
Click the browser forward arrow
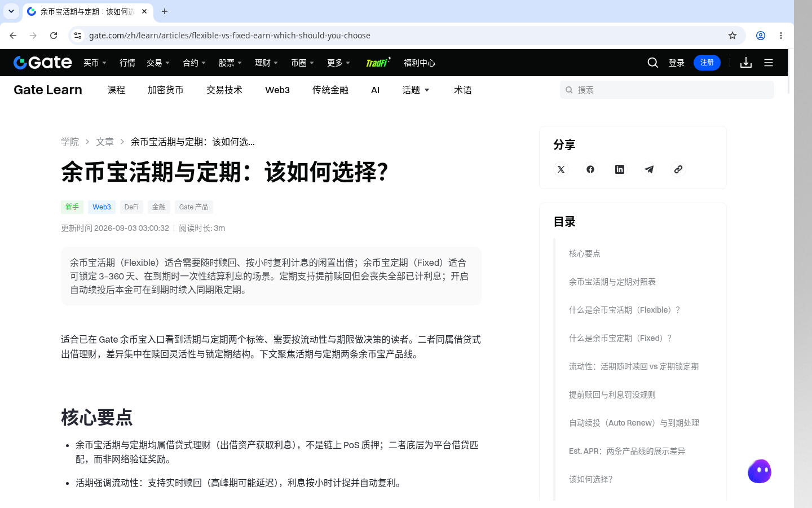click(x=33, y=36)
